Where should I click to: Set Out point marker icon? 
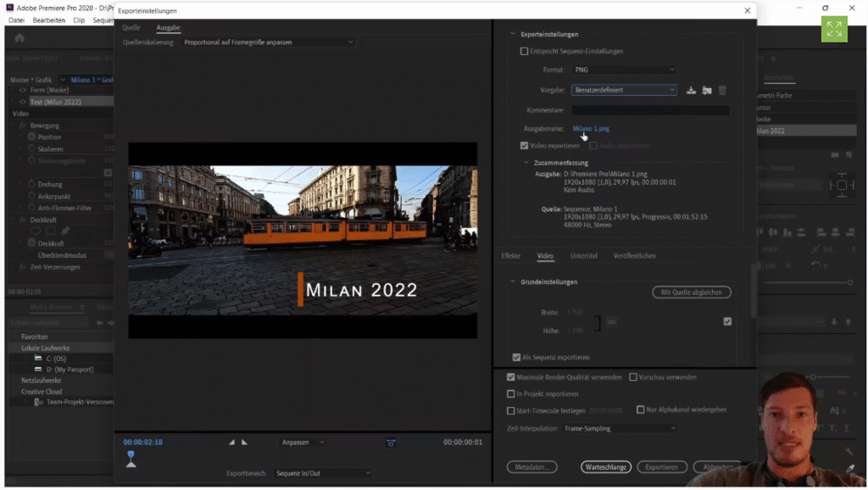(245, 443)
